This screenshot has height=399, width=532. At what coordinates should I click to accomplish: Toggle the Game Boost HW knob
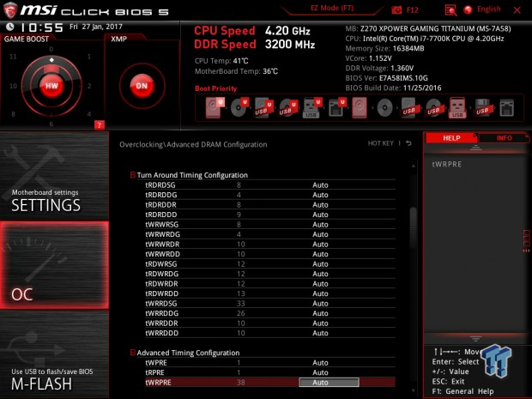[x=51, y=86]
